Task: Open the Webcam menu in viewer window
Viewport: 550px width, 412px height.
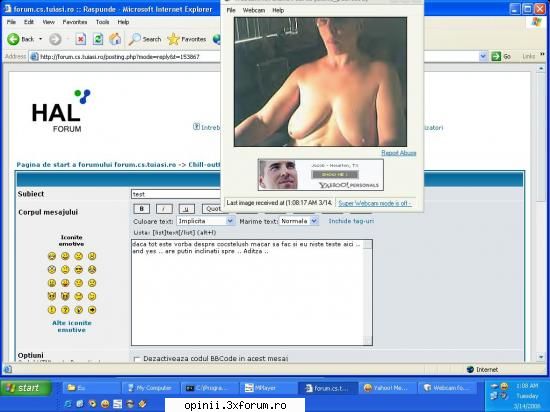Action: [254, 10]
